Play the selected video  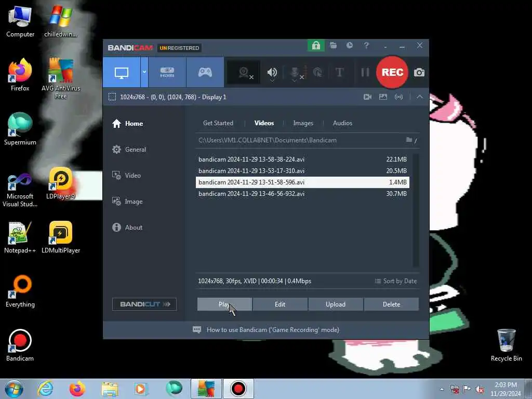224,304
